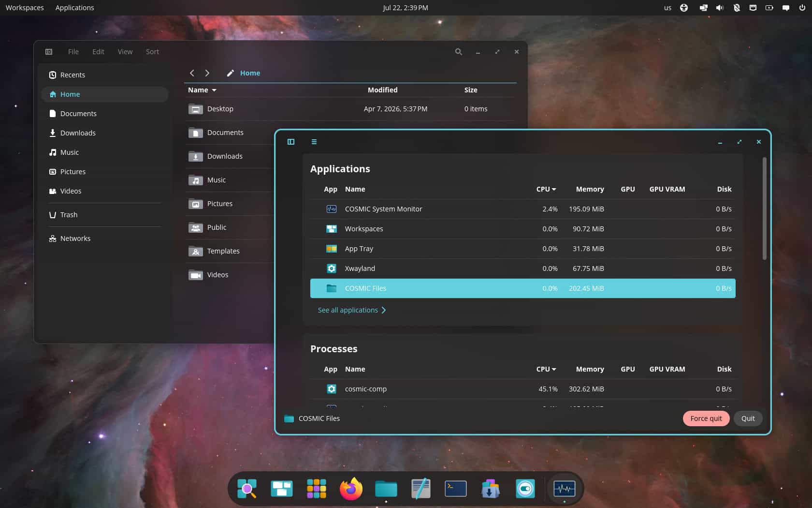The width and height of the screenshot is (812, 508).
Task: Open Applications menu in top panel
Action: point(74,8)
